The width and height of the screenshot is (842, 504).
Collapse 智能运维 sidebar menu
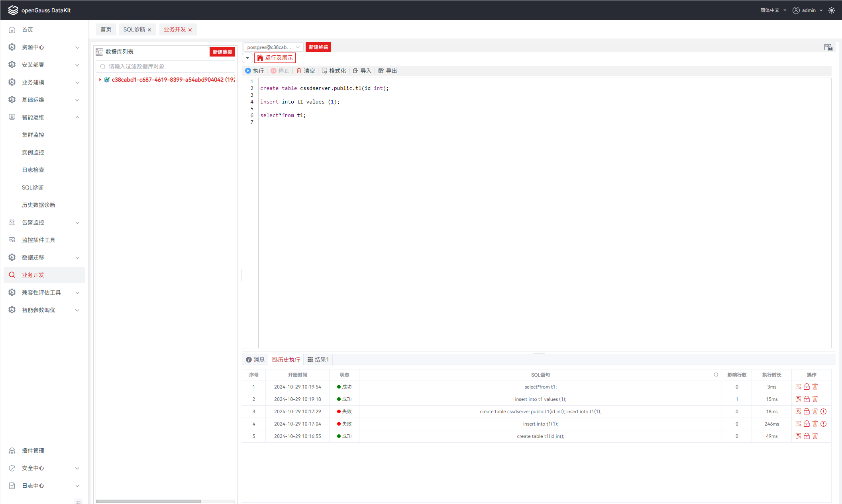[44, 117]
